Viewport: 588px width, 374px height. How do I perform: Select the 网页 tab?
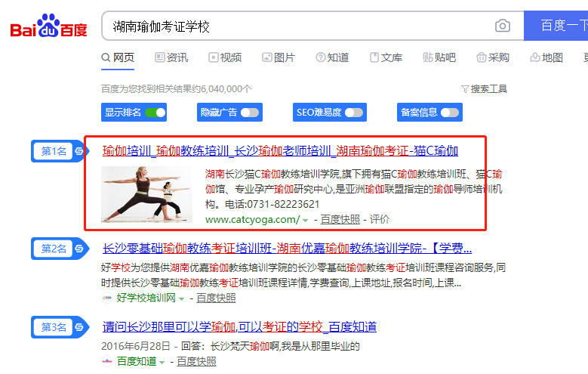click(x=118, y=57)
